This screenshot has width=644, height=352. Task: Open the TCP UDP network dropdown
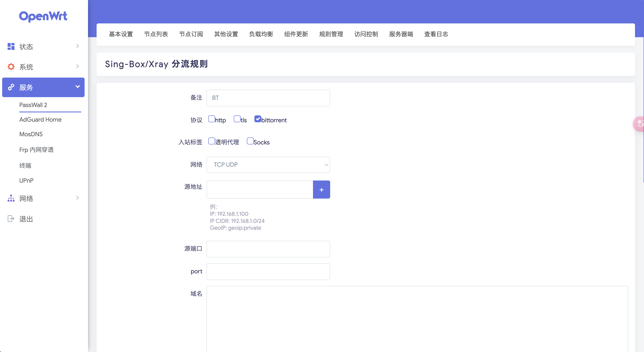pos(268,165)
